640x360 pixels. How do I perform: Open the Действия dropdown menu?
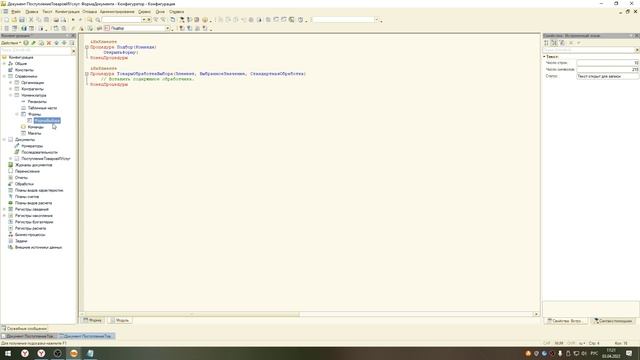point(11,43)
